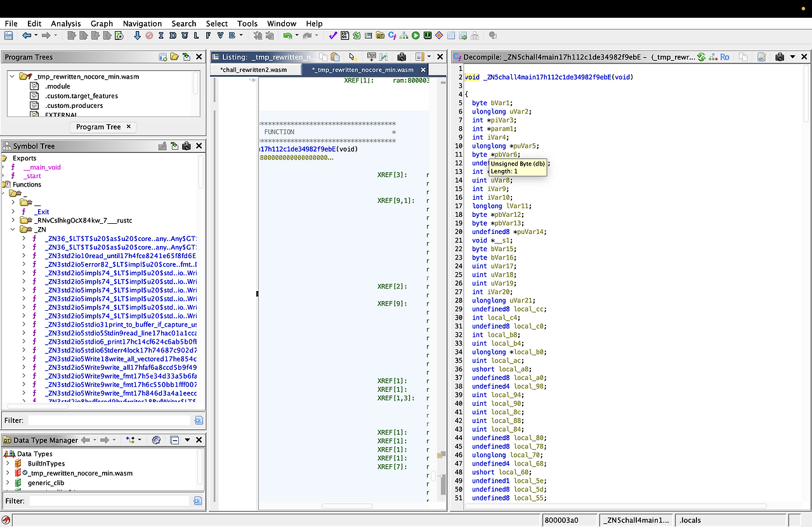Click the purple checkmark icon in the toolbar

333,36
